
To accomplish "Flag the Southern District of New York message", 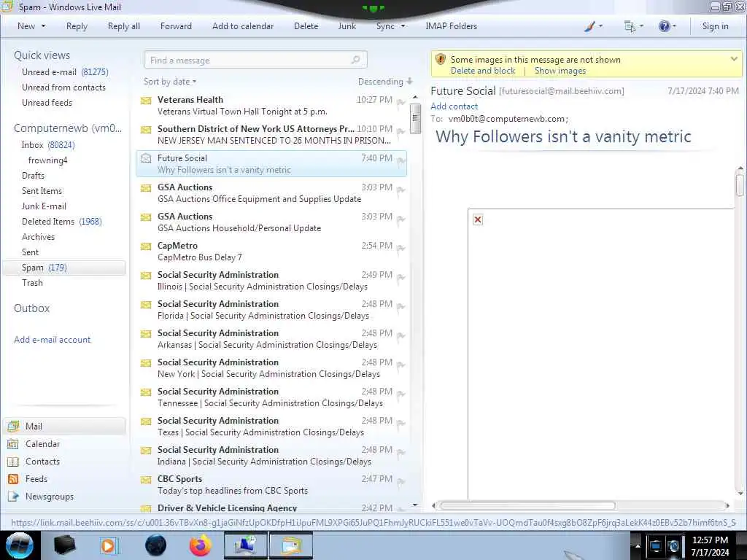I will 400,132.
